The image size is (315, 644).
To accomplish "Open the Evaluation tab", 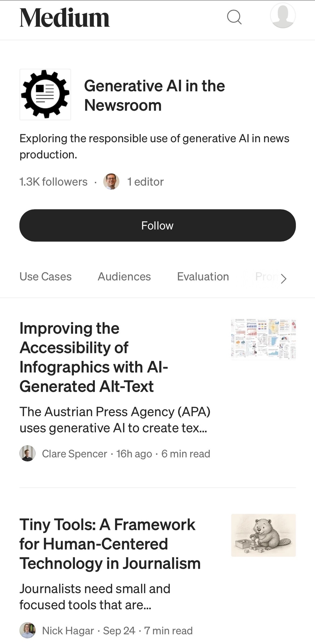I will pos(203,277).
